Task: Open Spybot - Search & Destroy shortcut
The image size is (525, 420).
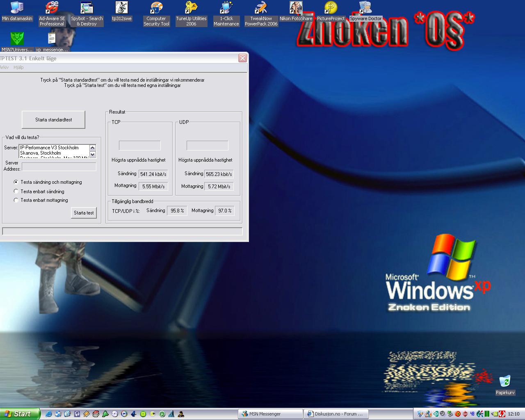Action: click(x=87, y=14)
